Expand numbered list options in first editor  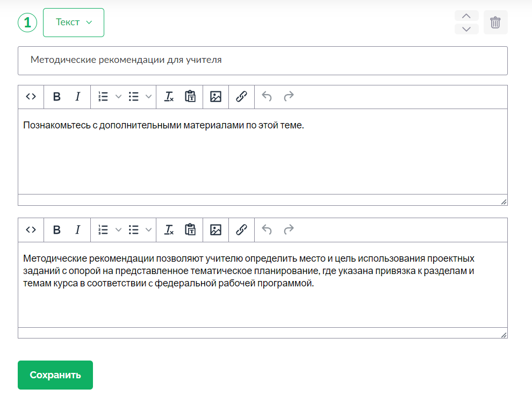coord(118,97)
